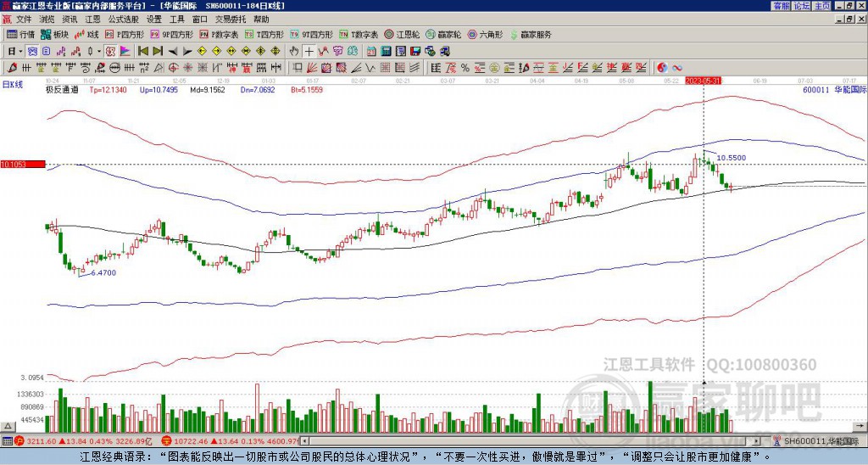Click the 论坛 forum button

point(801,6)
